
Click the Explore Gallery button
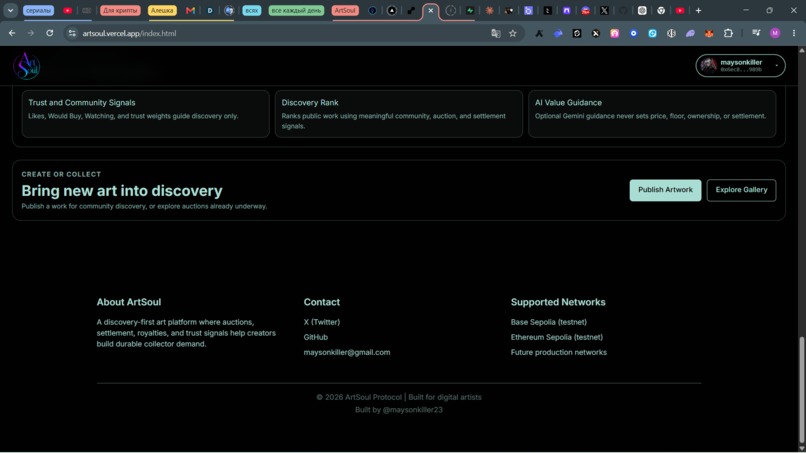click(741, 190)
